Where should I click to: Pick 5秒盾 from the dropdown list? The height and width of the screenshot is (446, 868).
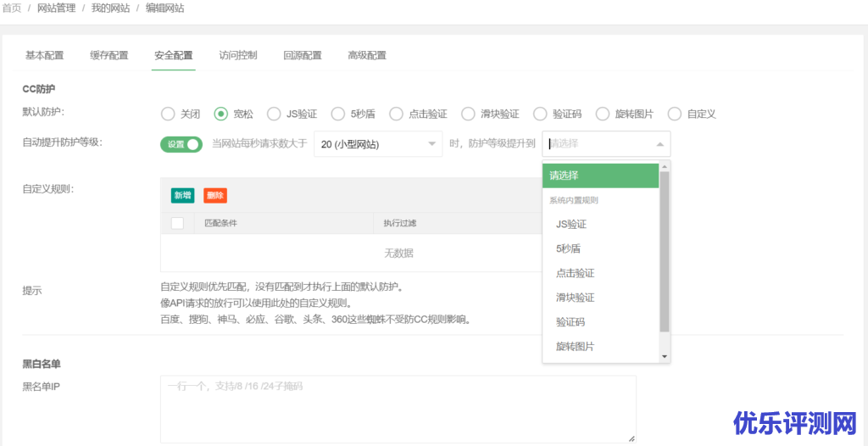click(568, 249)
